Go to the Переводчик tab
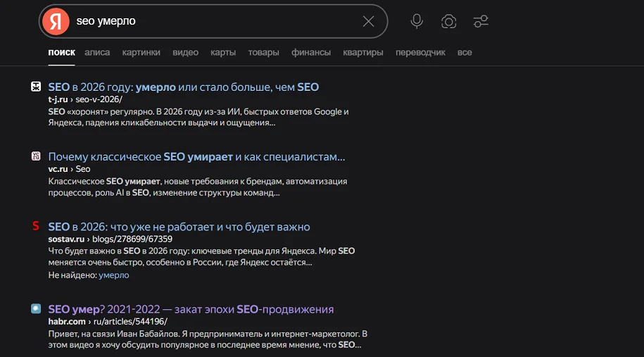This screenshot has width=644, height=357. pos(420,52)
